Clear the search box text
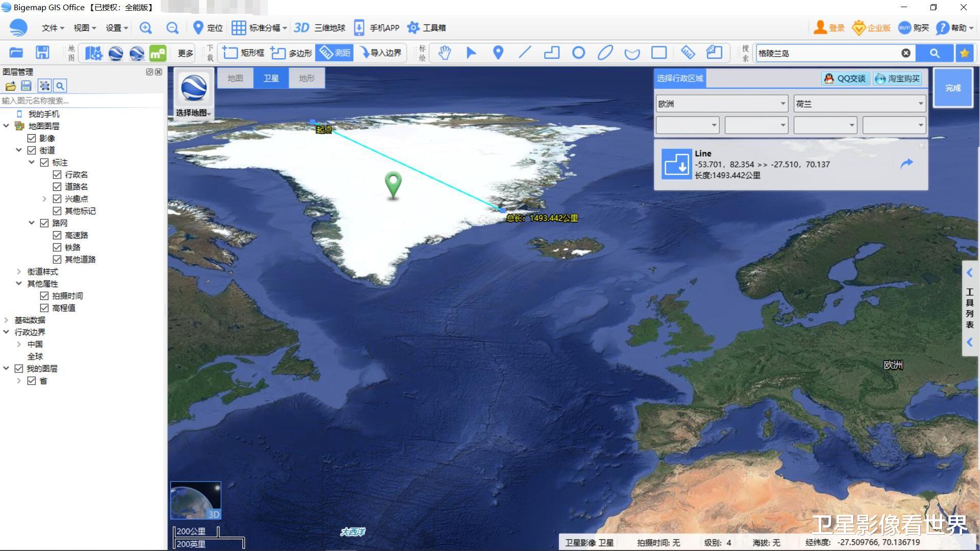The height and width of the screenshot is (551, 980). pyautogui.click(x=905, y=53)
